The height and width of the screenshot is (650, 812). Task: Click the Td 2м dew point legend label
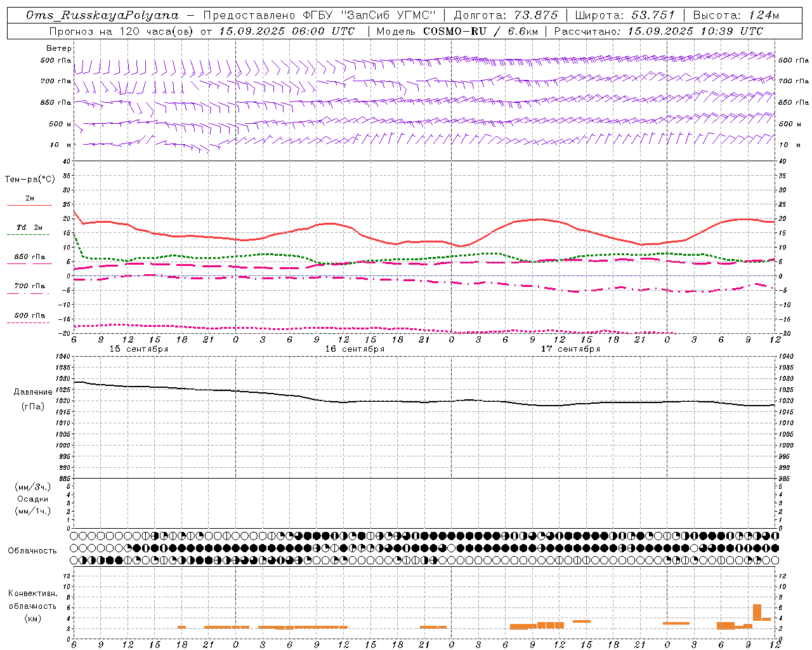point(29,227)
